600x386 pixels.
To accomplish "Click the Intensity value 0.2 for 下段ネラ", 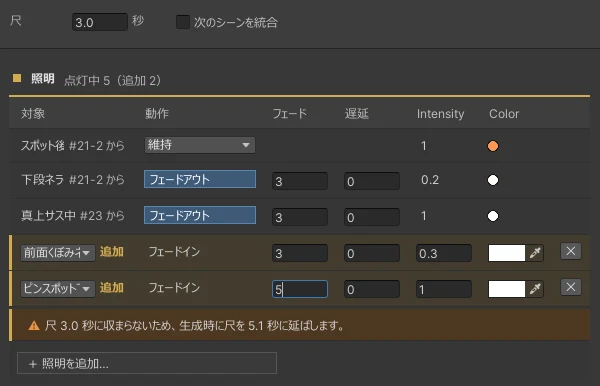I will click(x=430, y=180).
